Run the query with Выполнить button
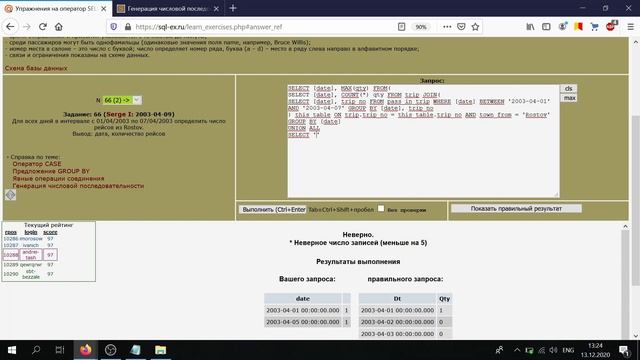 coord(272,209)
